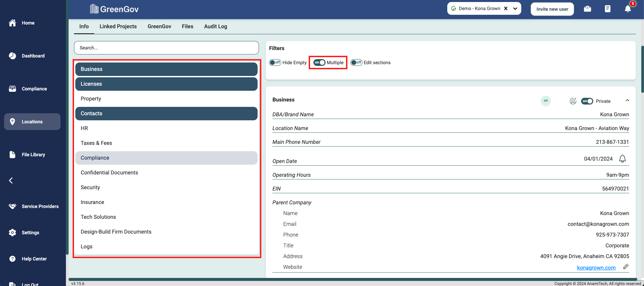Open the Demo - Kona Grown dropdown arrow

pos(515,9)
